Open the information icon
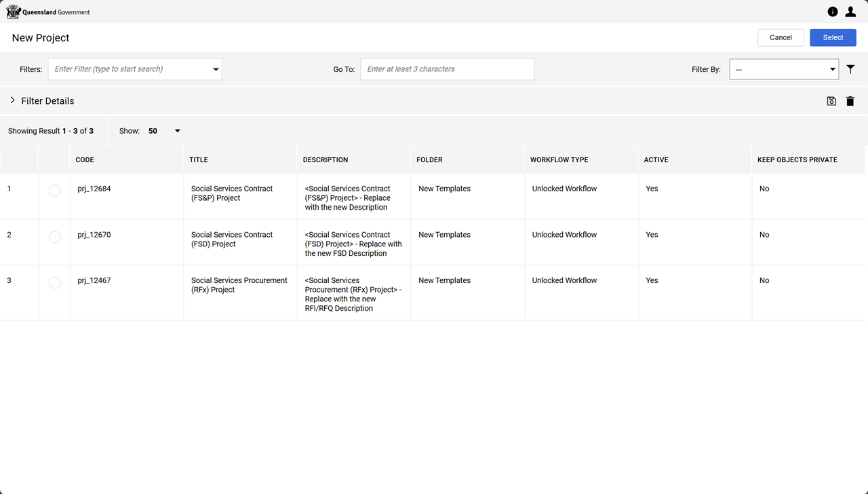 [x=833, y=12]
